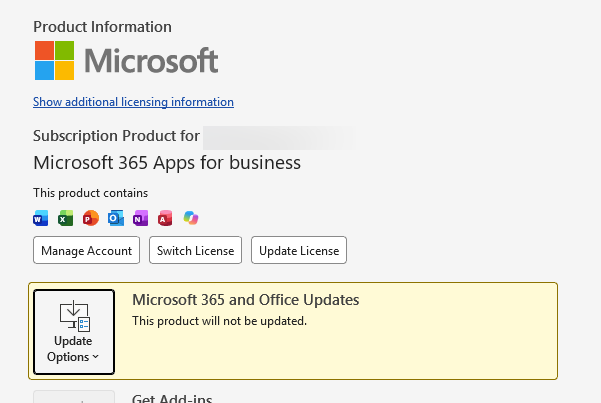Click the Switch License button
The width and height of the screenshot is (601, 403).
click(x=195, y=250)
